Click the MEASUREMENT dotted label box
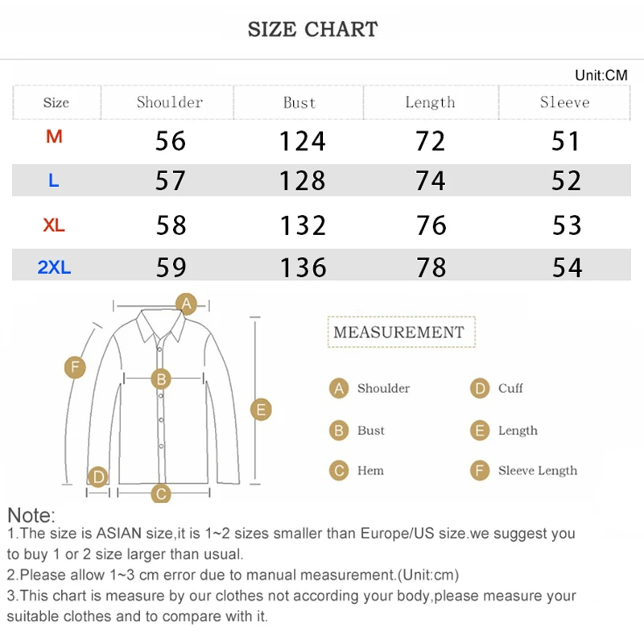This screenshot has height=644, width=644. 399,332
